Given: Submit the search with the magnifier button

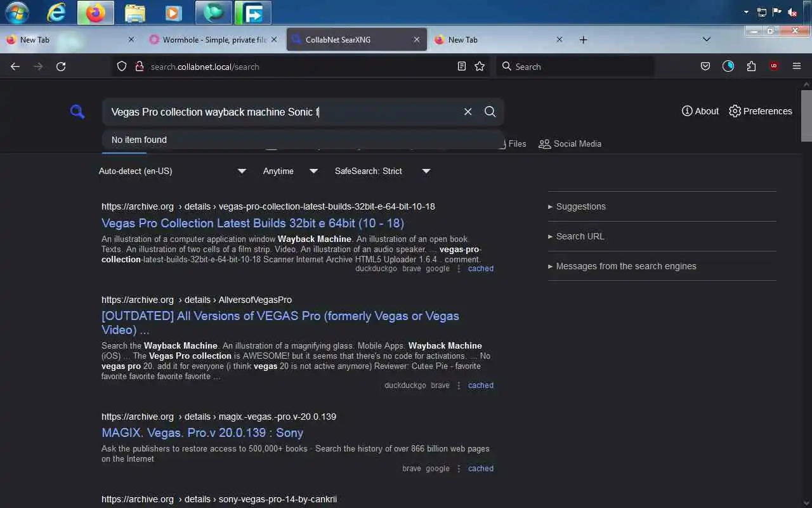Looking at the screenshot, I should pyautogui.click(x=490, y=112).
